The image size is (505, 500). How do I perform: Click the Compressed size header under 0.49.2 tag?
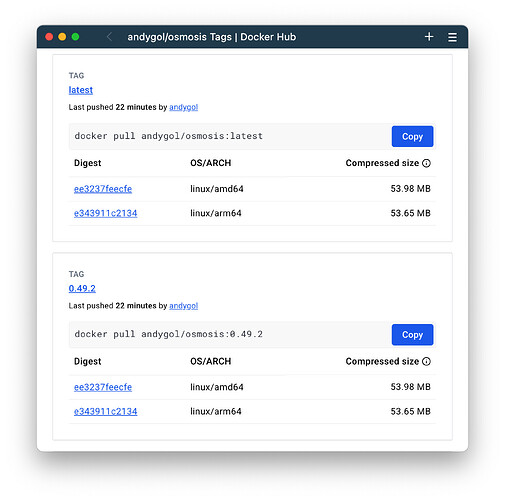(x=382, y=361)
